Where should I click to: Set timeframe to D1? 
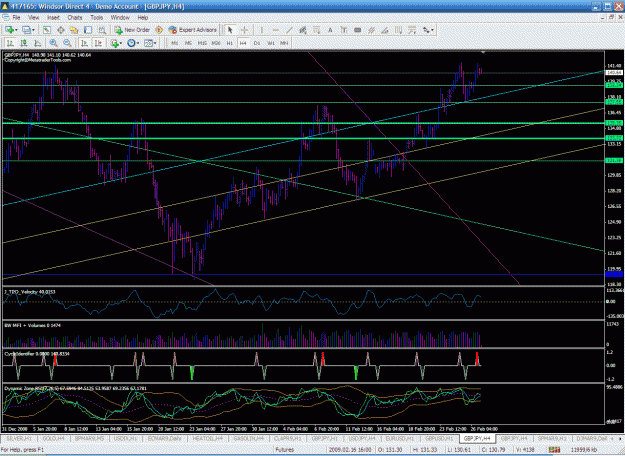(257, 43)
